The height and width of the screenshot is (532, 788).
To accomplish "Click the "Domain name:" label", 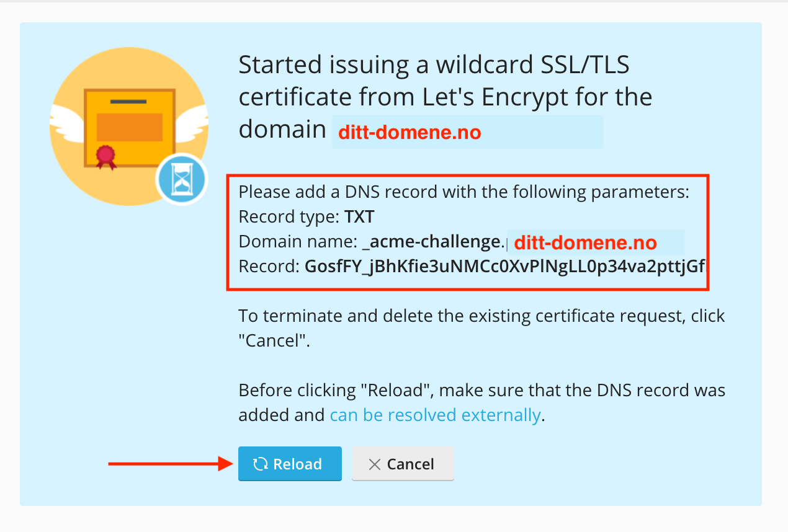I will pyautogui.click(x=298, y=242).
